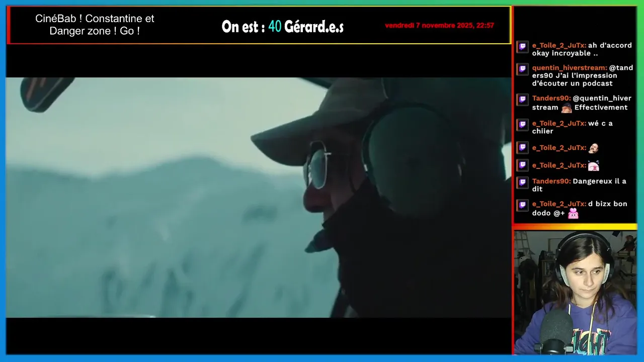Open e_Toile_2_JuTx's name on "ah d'accord" message
Viewport: 644px width, 362px height.
click(559, 45)
